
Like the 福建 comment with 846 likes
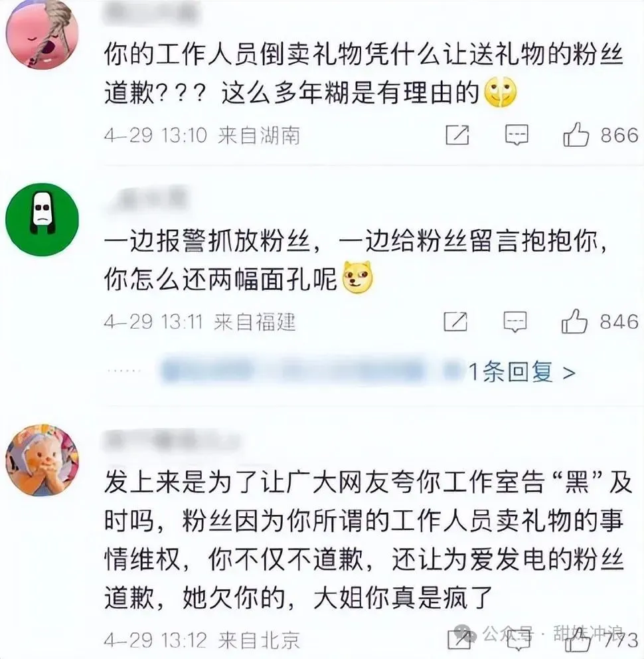pos(574,322)
